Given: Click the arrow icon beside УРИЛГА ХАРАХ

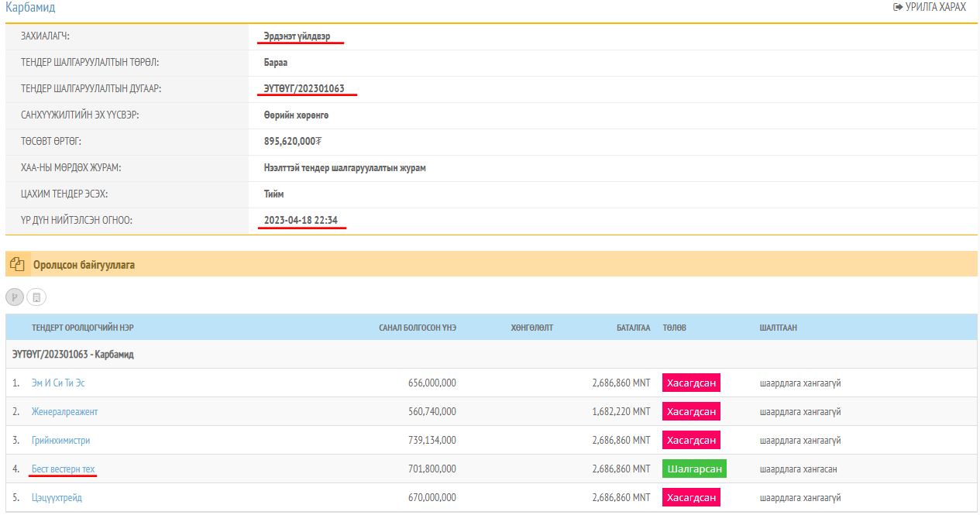Looking at the screenshot, I should (898, 7).
